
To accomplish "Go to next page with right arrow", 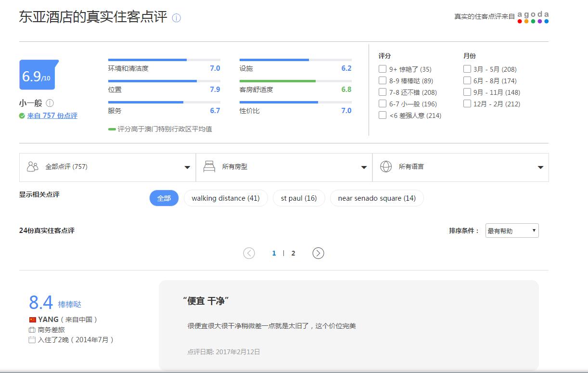I will click(x=318, y=253).
